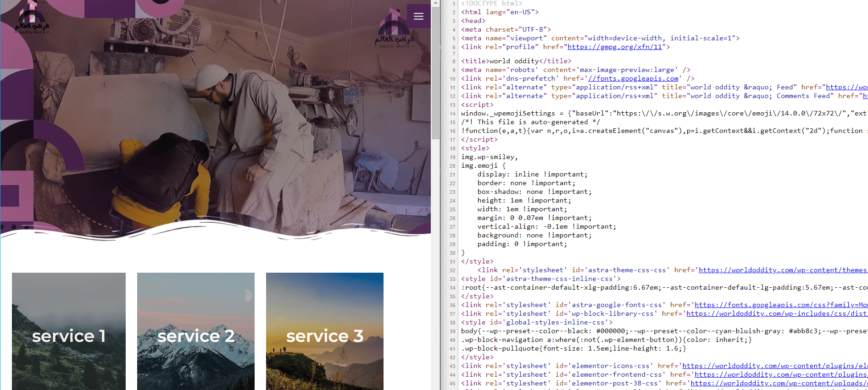Image resolution: width=868 pixels, height=390 pixels.
Task: Click the <title>world oddity</title> source line
Action: (516, 61)
